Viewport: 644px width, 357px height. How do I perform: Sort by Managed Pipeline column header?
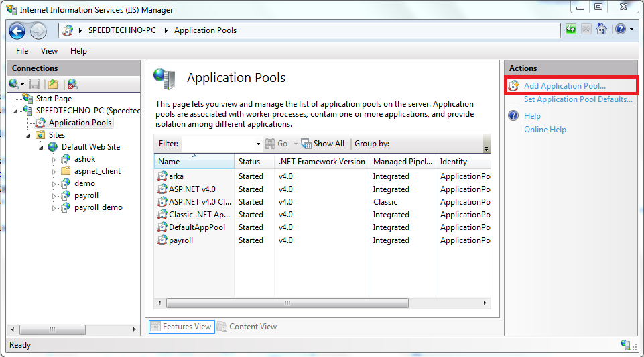pos(402,162)
